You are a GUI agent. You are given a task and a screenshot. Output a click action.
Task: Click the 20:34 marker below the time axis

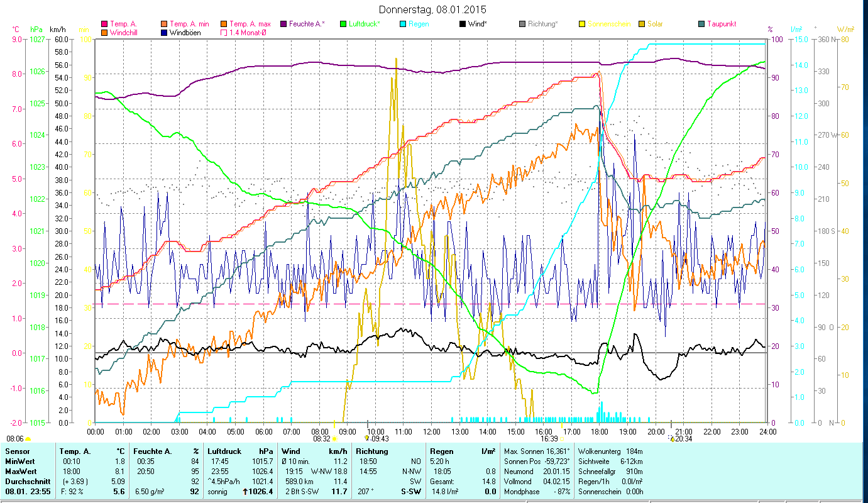pos(681,438)
